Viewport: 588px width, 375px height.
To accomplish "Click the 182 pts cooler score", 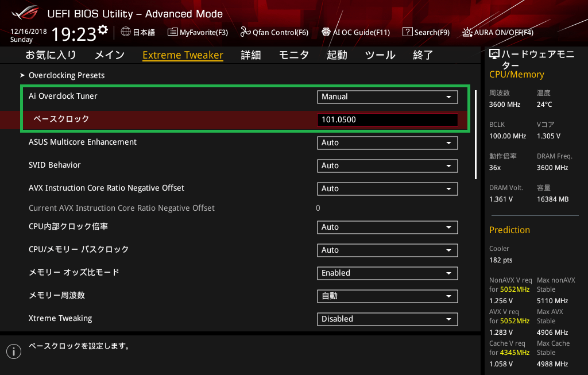I will pyautogui.click(x=501, y=260).
